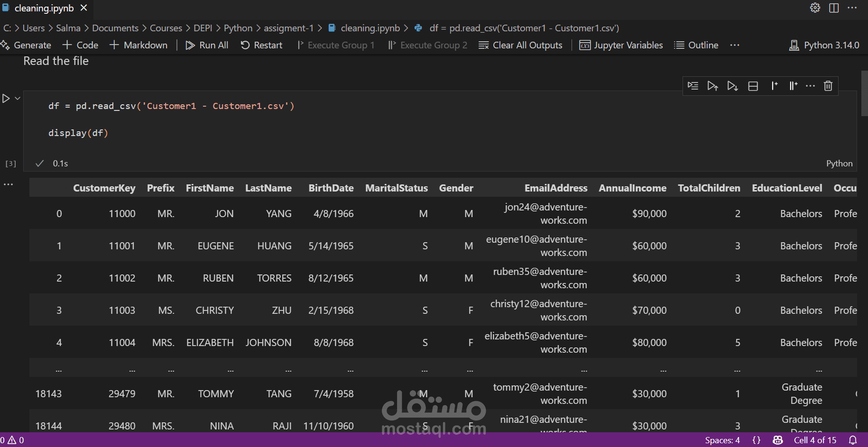Select the Python 3.14.0 kernel picker

pyautogui.click(x=824, y=45)
